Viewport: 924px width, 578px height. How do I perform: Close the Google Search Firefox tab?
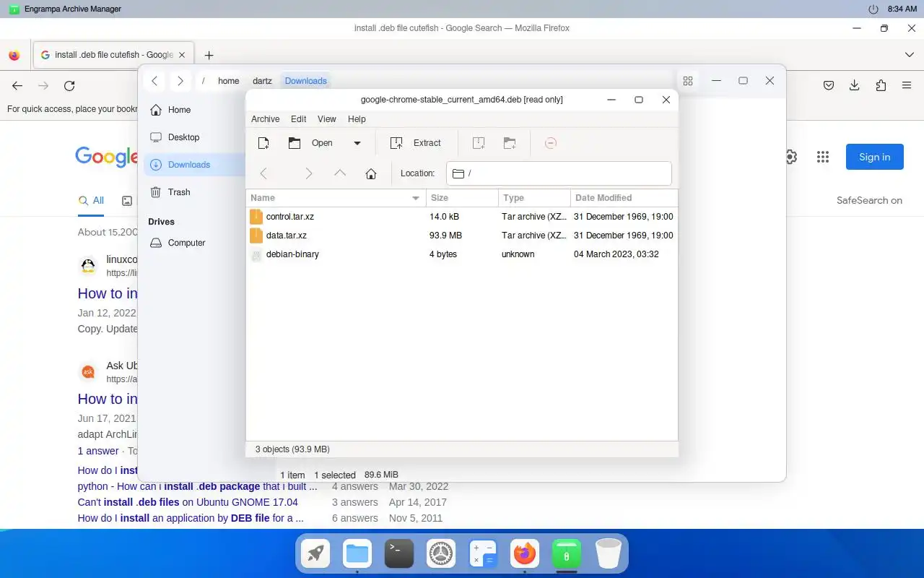click(182, 55)
